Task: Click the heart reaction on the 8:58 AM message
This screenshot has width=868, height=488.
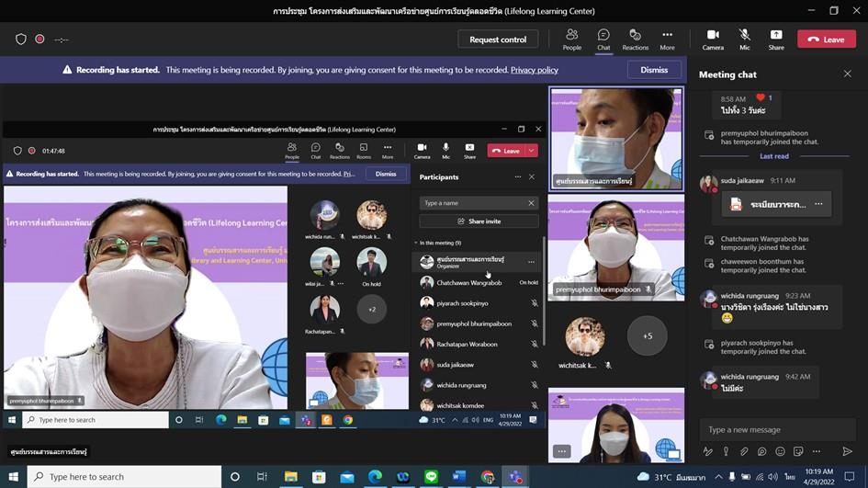Action: pyautogui.click(x=761, y=98)
